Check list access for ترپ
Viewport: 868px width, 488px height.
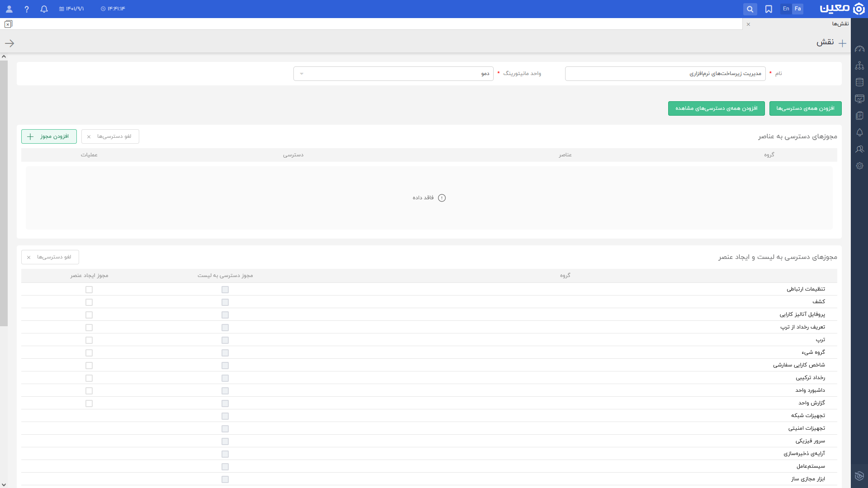click(225, 340)
